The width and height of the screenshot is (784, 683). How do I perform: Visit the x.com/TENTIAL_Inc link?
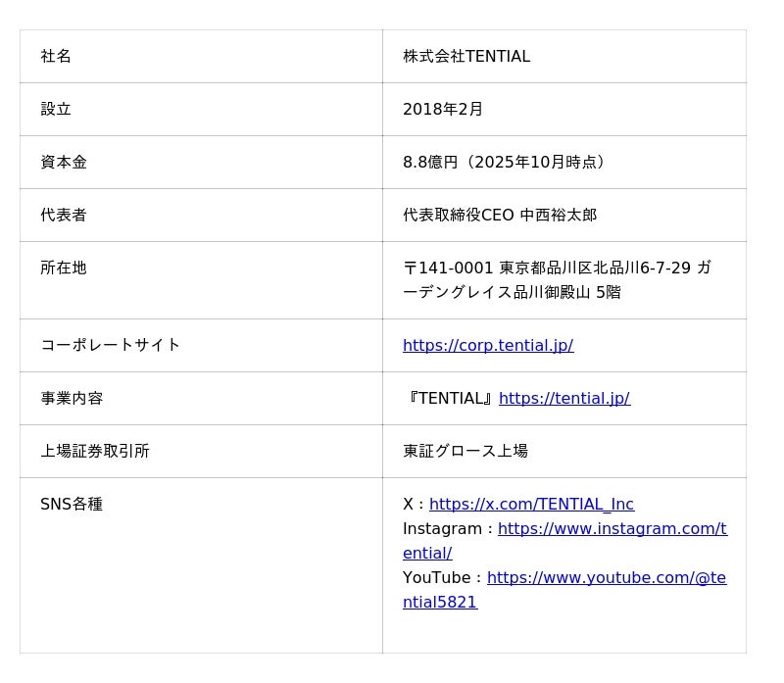(x=531, y=504)
